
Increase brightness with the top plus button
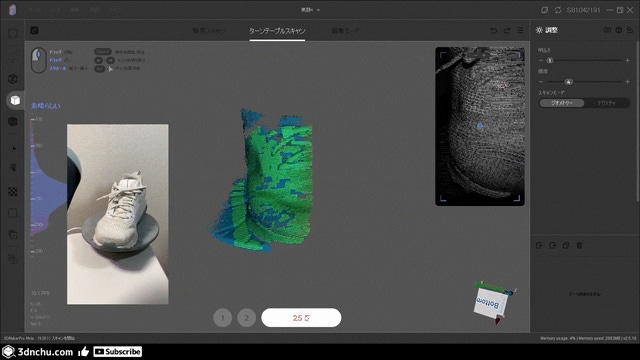point(627,60)
